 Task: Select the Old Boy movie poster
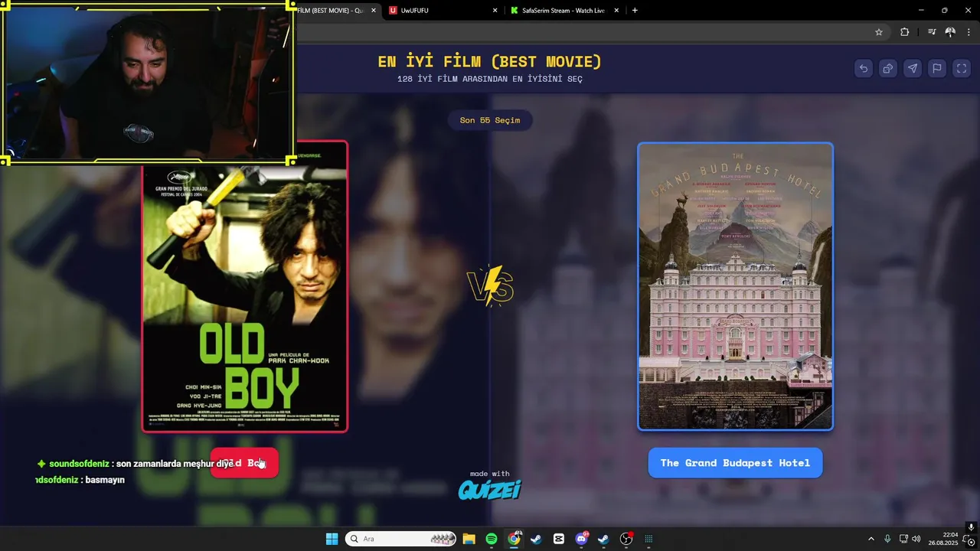point(245,287)
